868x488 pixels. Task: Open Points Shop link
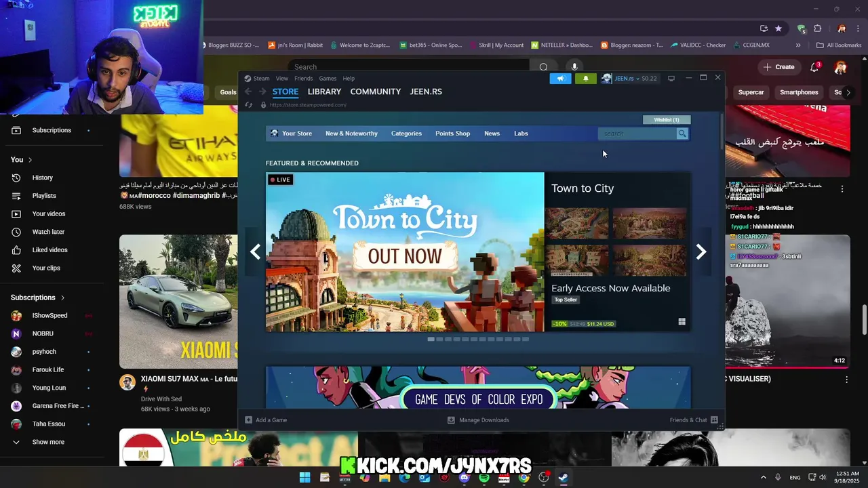(452, 134)
